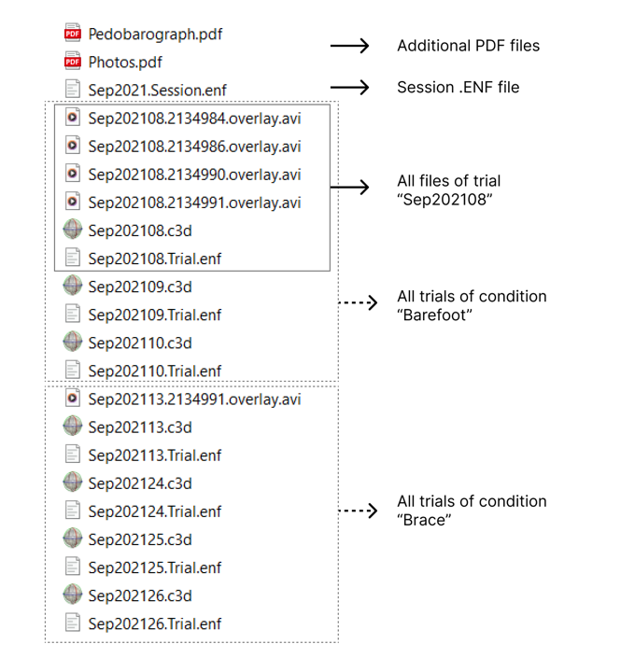Screen dimensions: 635x672
Task: Select file Sep202108.2134990.overlay.avi
Action: tap(183, 174)
